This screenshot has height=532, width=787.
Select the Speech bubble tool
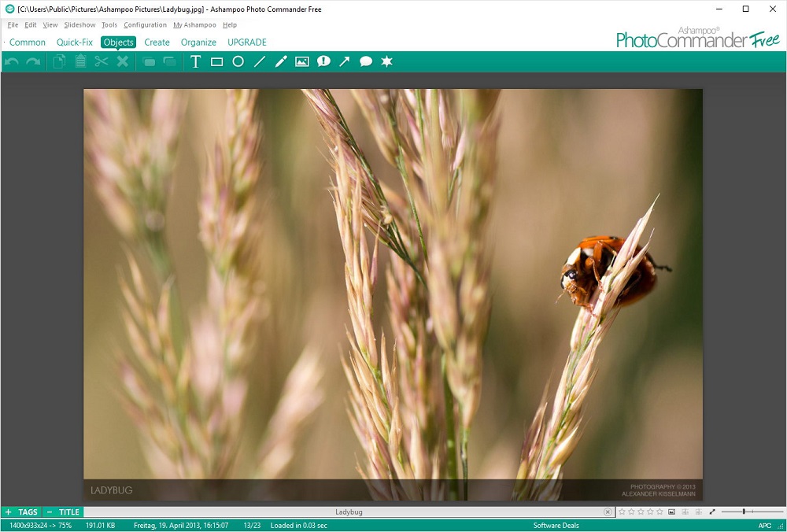(364, 61)
